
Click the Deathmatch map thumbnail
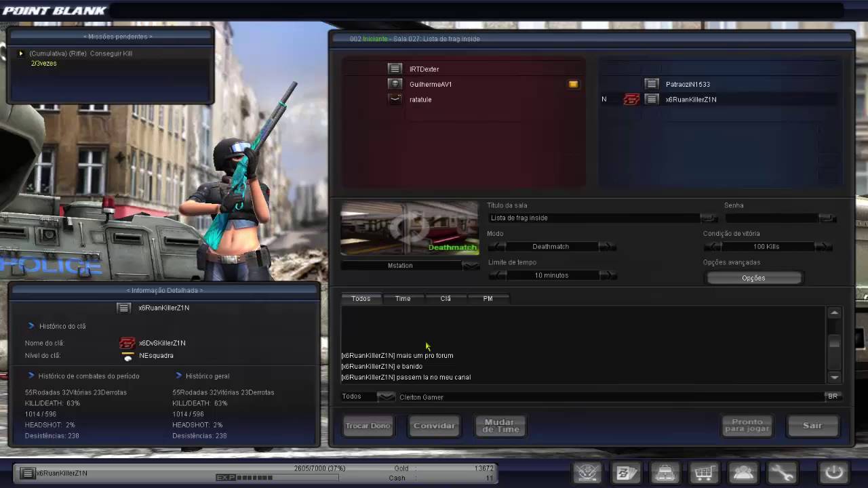click(410, 229)
